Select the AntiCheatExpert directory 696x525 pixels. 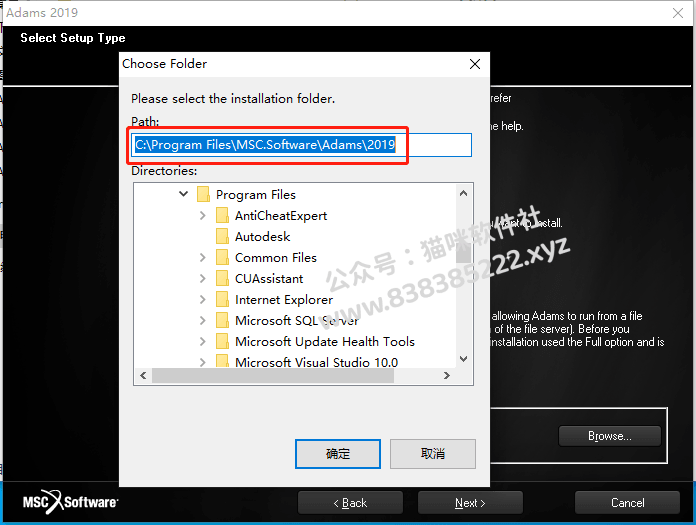(281, 216)
